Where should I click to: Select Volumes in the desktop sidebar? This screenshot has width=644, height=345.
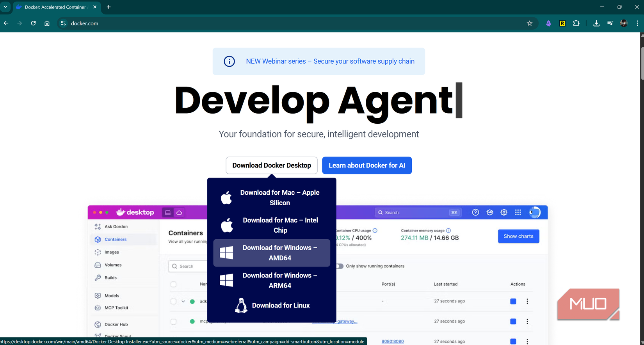[113, 265]
